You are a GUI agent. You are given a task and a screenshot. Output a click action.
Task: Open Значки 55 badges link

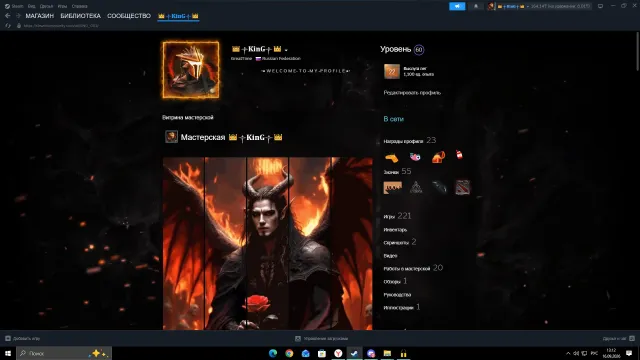pos(397,171)
